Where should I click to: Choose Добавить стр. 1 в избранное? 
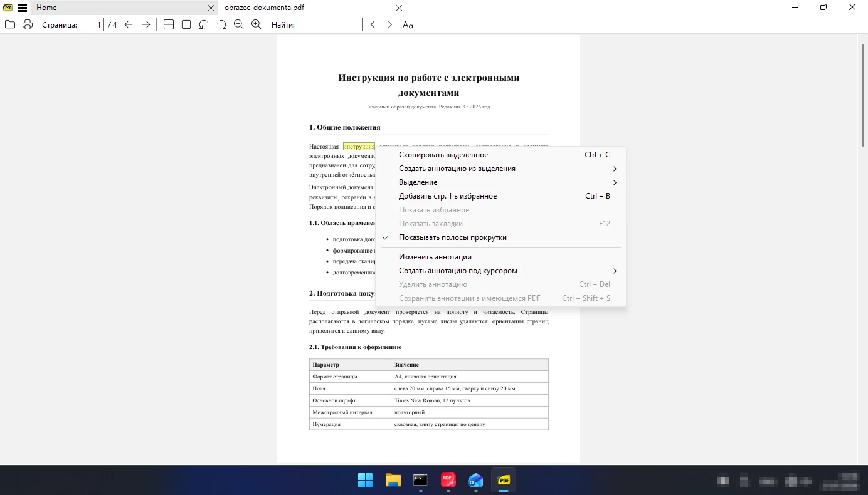point(500,196)
